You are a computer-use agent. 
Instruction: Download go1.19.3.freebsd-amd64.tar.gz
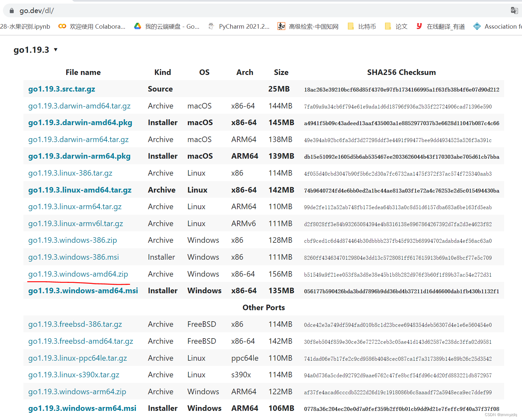pyautogui.click(x=81, y=341)
